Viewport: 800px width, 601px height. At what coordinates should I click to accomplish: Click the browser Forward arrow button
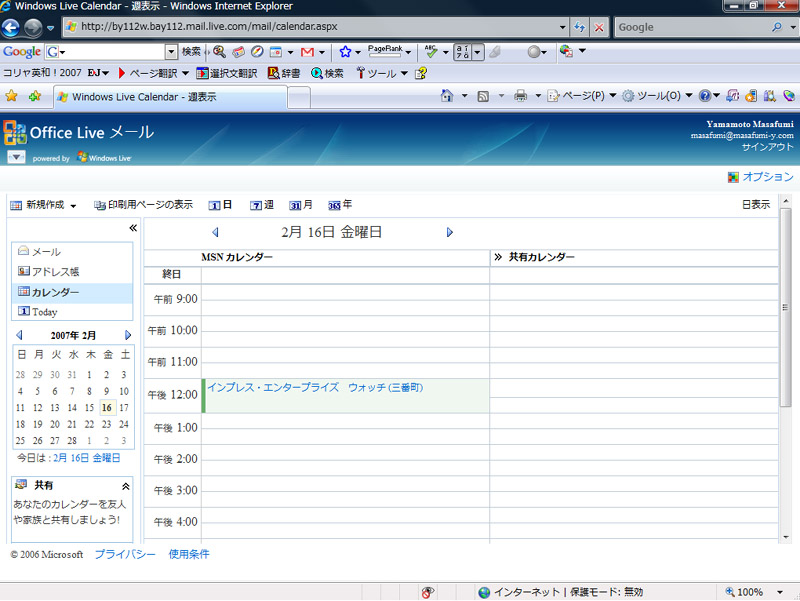pyautogui.click(x=33, y=27)
